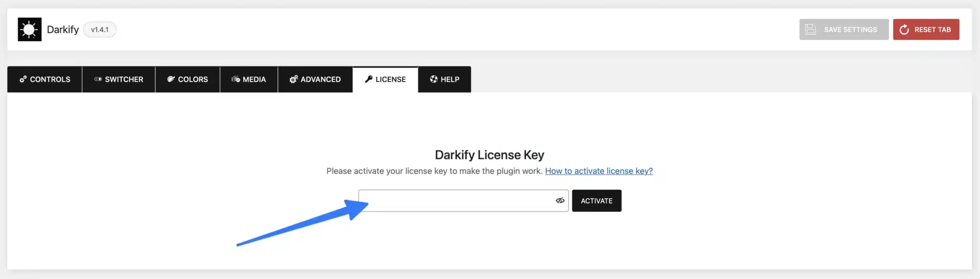Image resolution: width=980 pixels, height=279 pixels.
Task: Click the key icon on the License tab
Action: [x=368, y=79]
